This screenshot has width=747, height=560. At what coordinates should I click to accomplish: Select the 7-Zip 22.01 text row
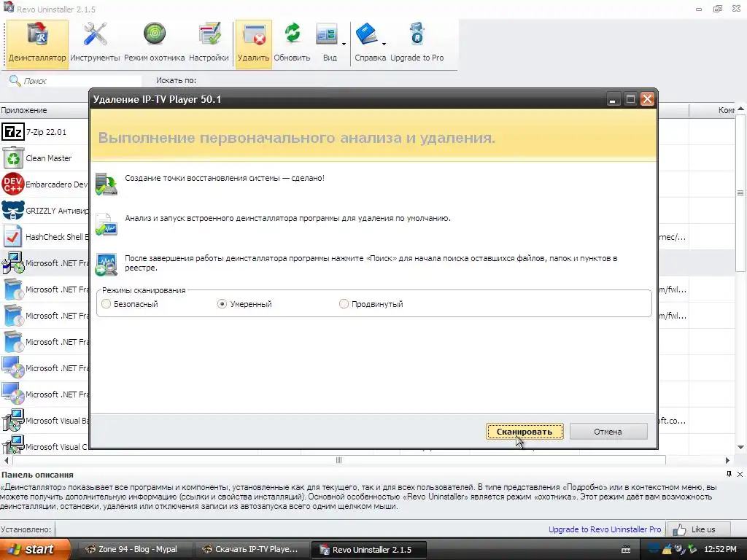pyautogui.click(x=46, y=132)
